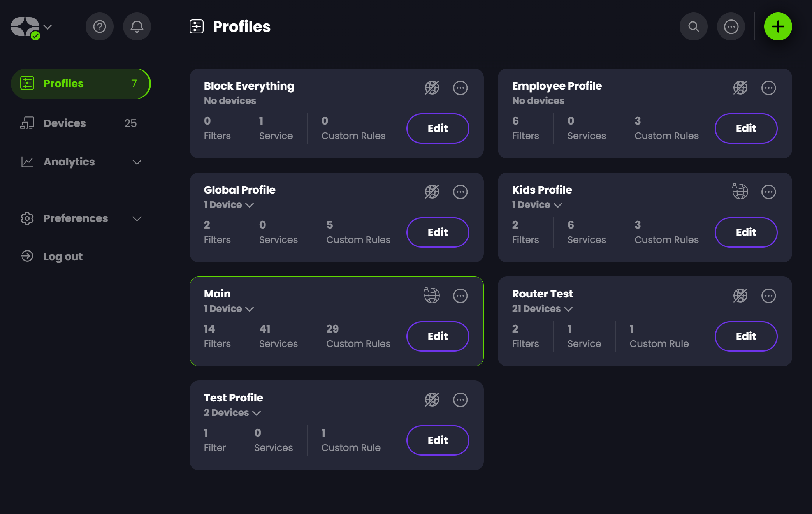The height and width of the screenshot is (514, 812).
Task: Click the preferences gear icon in sidebar
Action: click(27, 218)
